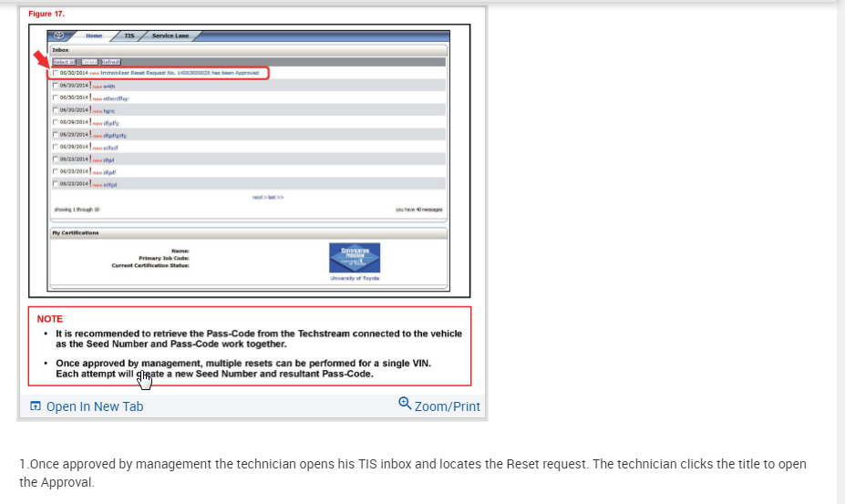Click the 'showing 1 through 10' text

pyautogui.click(x=77, y=210)
